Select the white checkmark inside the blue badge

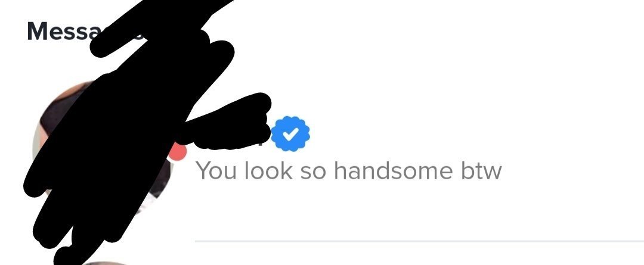[290, 134]
